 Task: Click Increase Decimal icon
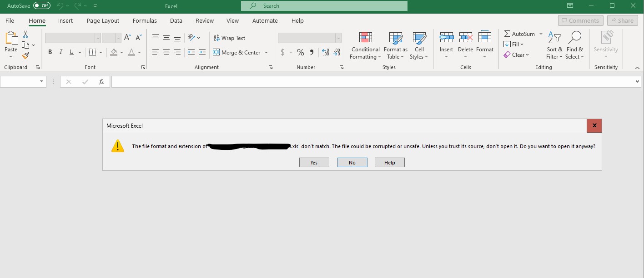point(326,52)
